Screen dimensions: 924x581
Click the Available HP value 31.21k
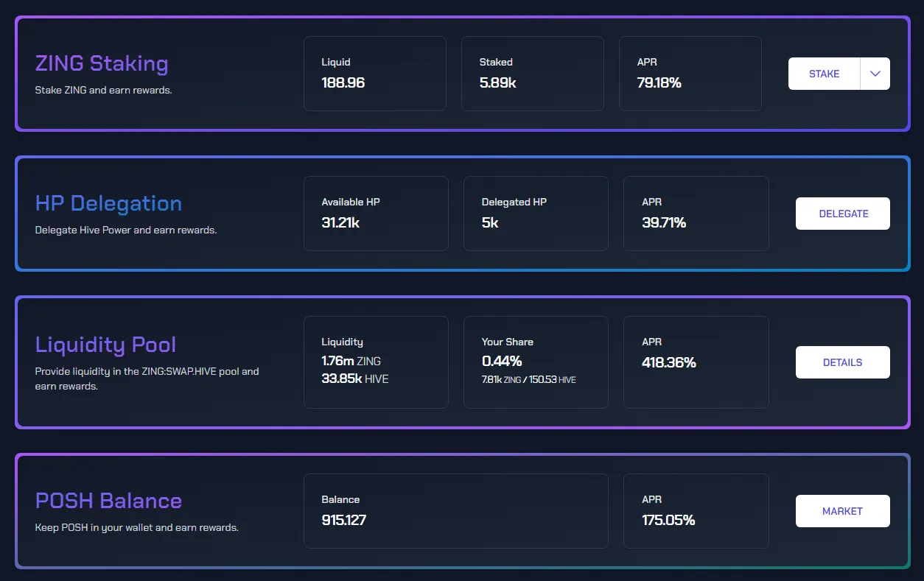340,222
